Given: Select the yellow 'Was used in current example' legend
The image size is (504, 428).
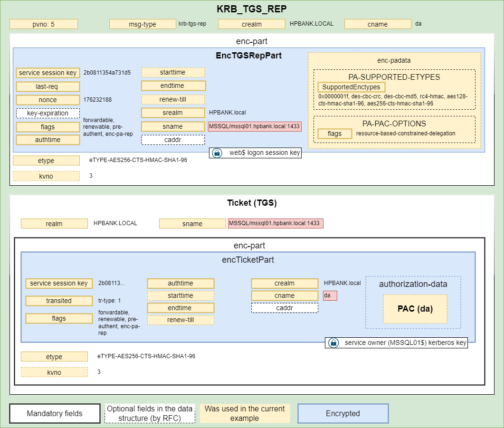Looking at the screenshot, I should tap(245, 413).
